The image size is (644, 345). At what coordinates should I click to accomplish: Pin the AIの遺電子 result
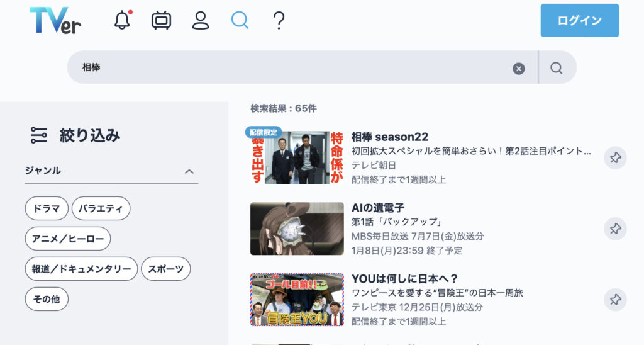coord(615,229)
